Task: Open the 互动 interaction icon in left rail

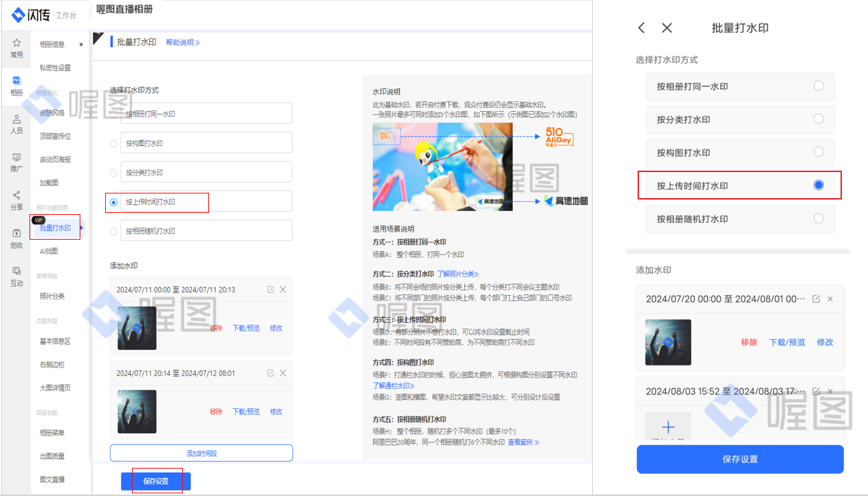Action: (x=17, y=271)
